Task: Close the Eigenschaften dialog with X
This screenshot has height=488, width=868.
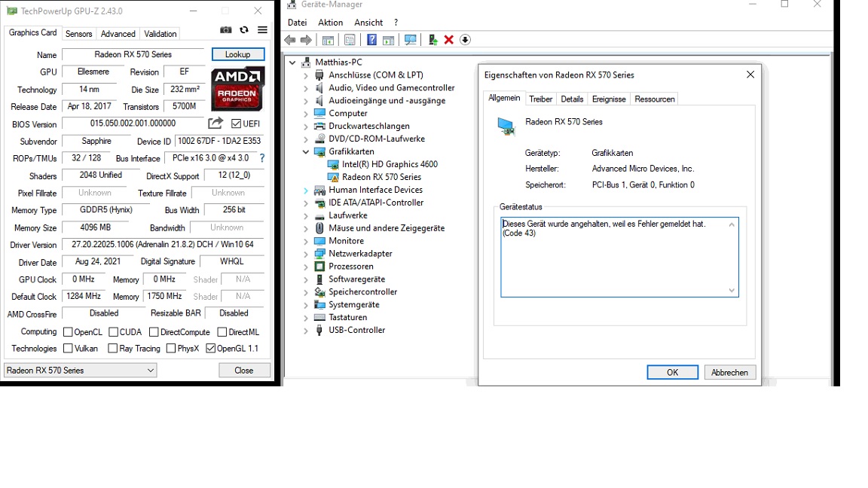Action: (750, 74)
